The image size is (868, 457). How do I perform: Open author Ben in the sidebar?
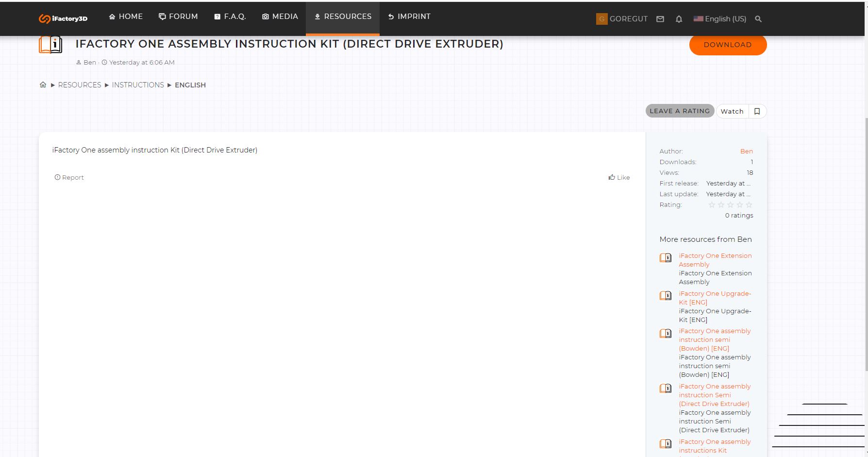click(747, 151)
